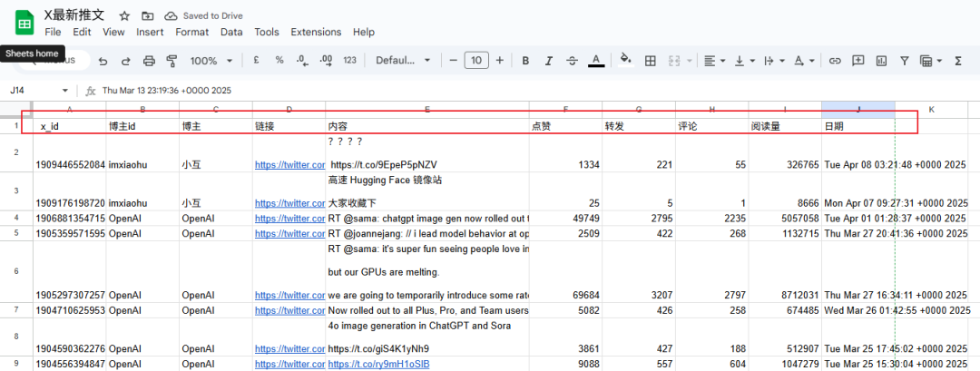Open the Edit menu

click(x=82, y=32)
